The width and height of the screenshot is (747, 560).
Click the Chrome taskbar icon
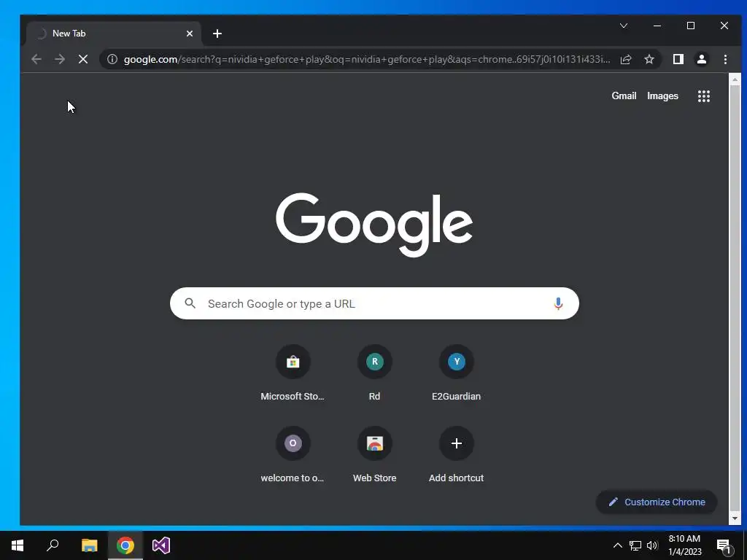coord(125,545)
